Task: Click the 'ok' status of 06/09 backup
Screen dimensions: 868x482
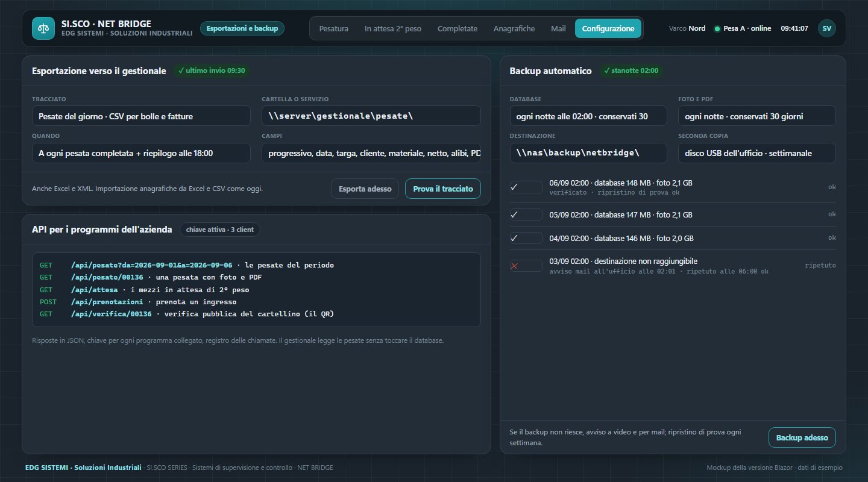Action: point(832,187)
